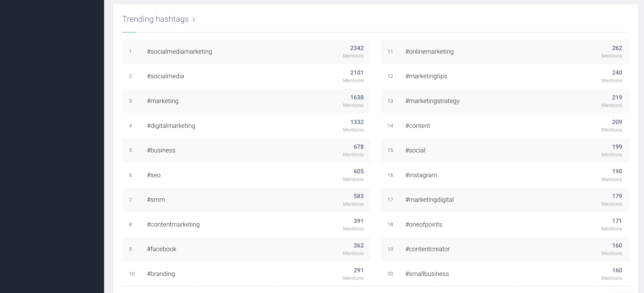The image size is (644, 293).
Task: Select the #instagram hashtag
Action: click(421, 175)
